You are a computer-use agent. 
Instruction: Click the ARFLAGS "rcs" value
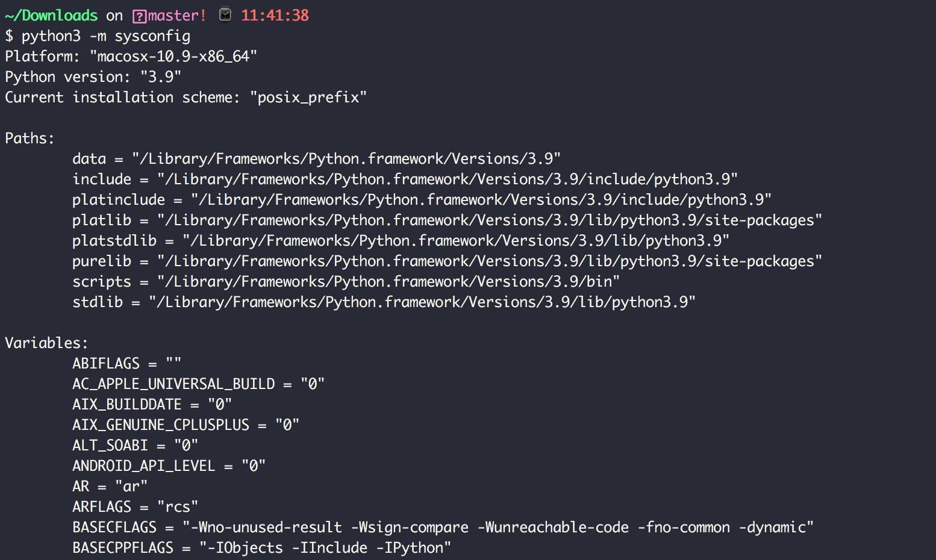pos(178,507)
